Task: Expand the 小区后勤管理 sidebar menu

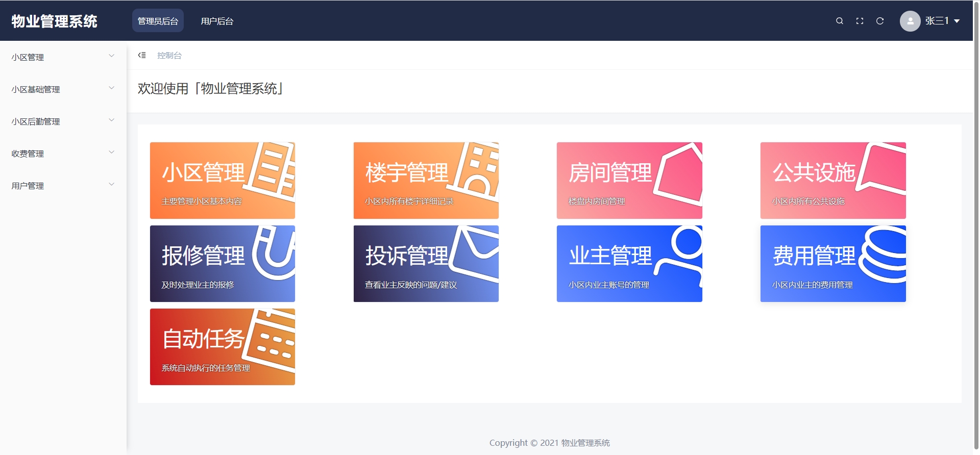Action: (63, 121)
